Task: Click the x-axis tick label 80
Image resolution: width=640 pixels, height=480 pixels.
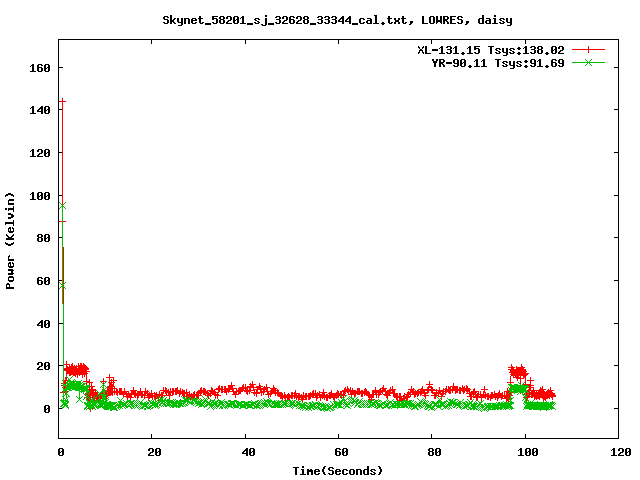Action: tap(434, 452)
